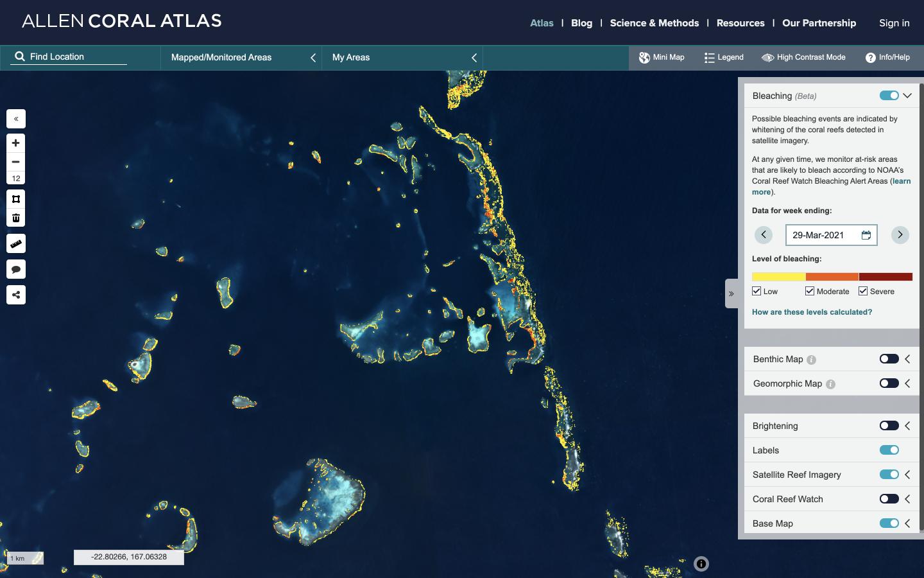Screen dimensions: 924x578
Task: Uncheck the Severe bleaching level checkbox
Action: coord(862,291)
